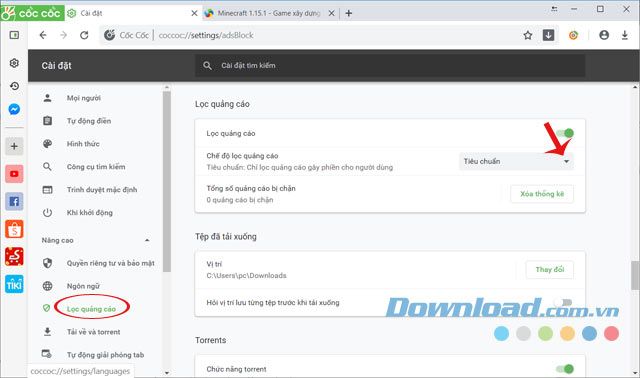
Task: Click the Cốc Cốc logo button
Action: point(32,13)
